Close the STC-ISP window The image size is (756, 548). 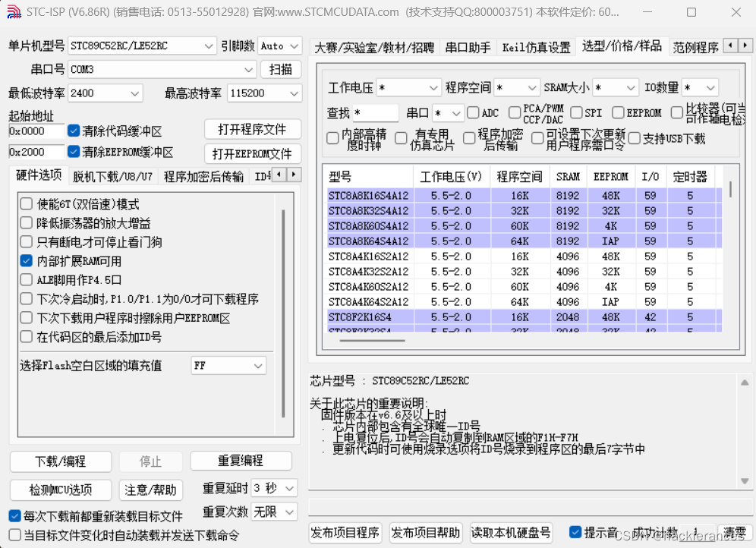pyautogui.click(x=736, y=12)
